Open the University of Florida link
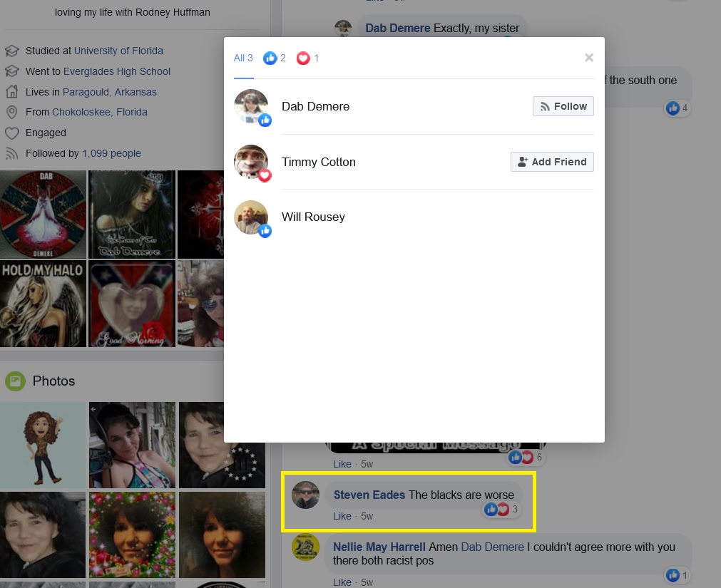The image size is (721, 588). (118, 51)
